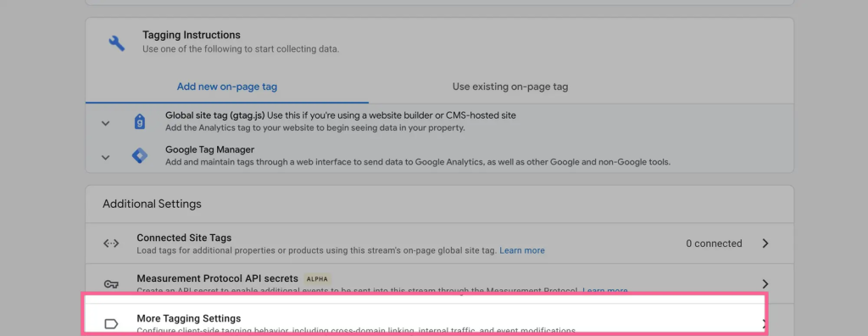Click the ALPHA badge
Screen dimensions: 868x336
[317, 279]
